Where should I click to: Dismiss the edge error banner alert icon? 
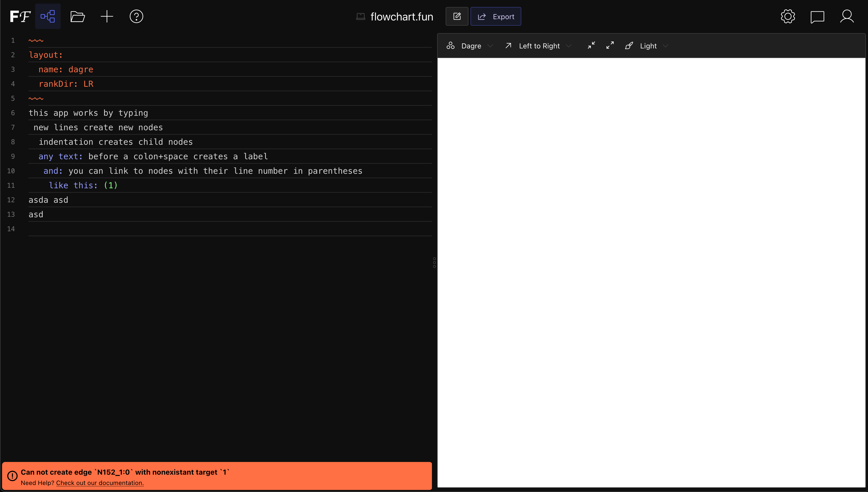click(x=12, y=476)
